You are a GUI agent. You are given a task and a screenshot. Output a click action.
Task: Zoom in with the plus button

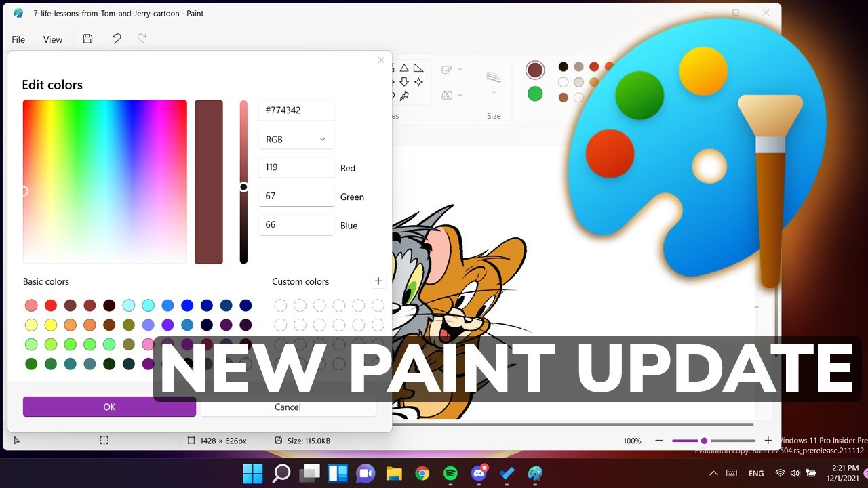(x=768, y=441)
